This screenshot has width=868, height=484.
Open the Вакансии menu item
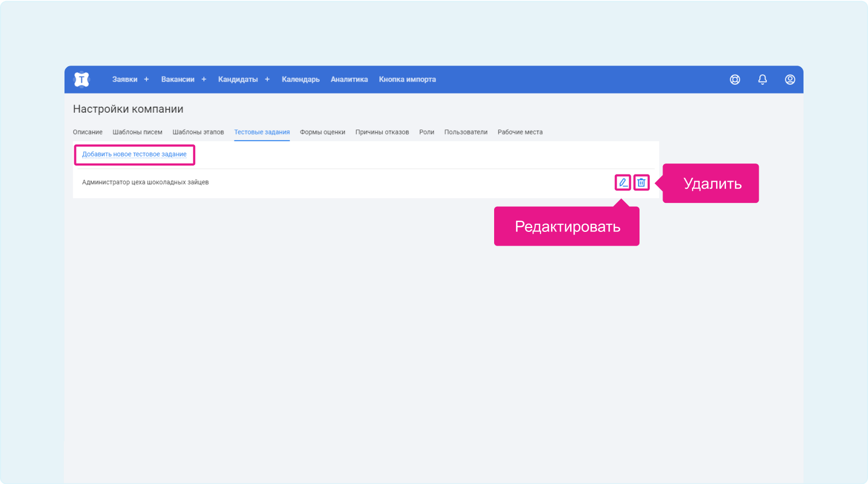[x=178, y=79]
